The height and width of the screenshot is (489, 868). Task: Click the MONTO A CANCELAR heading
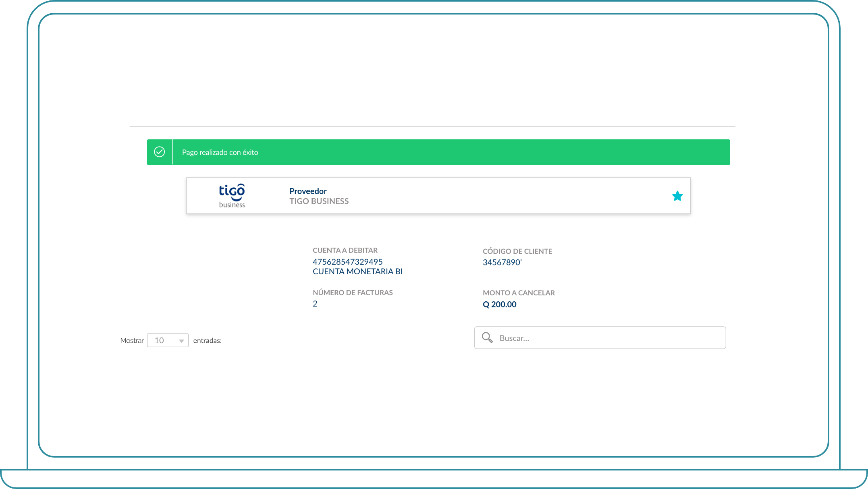point(519,293)
